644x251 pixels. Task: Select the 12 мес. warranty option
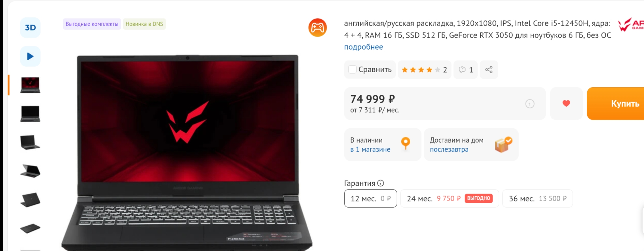click(371, 198)
